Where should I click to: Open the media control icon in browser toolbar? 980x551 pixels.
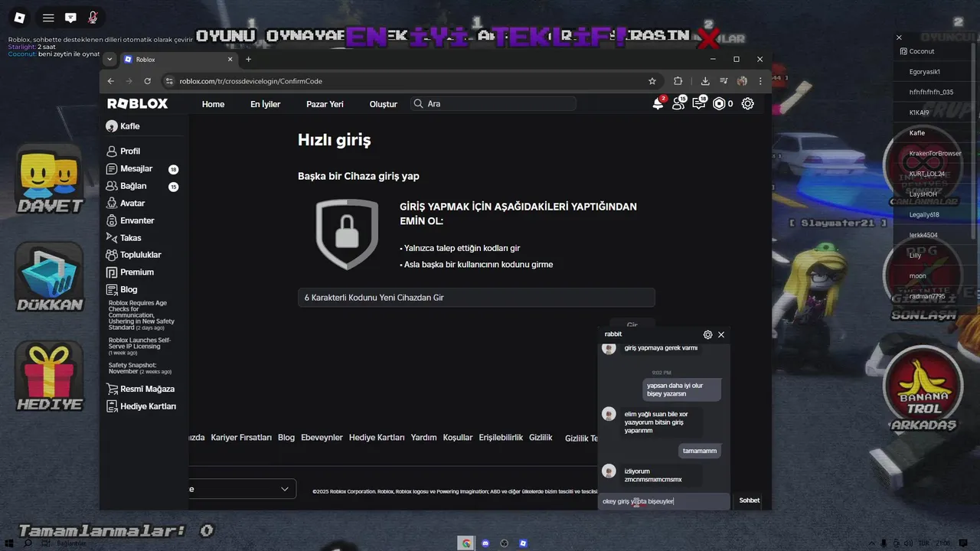point(724,81)
